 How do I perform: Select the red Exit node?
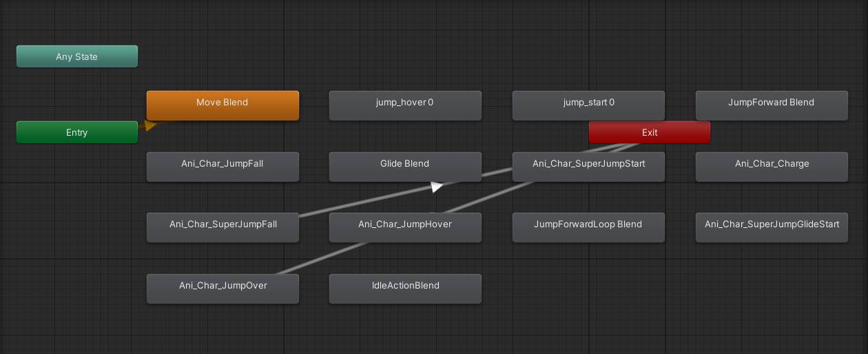(649, 132)
